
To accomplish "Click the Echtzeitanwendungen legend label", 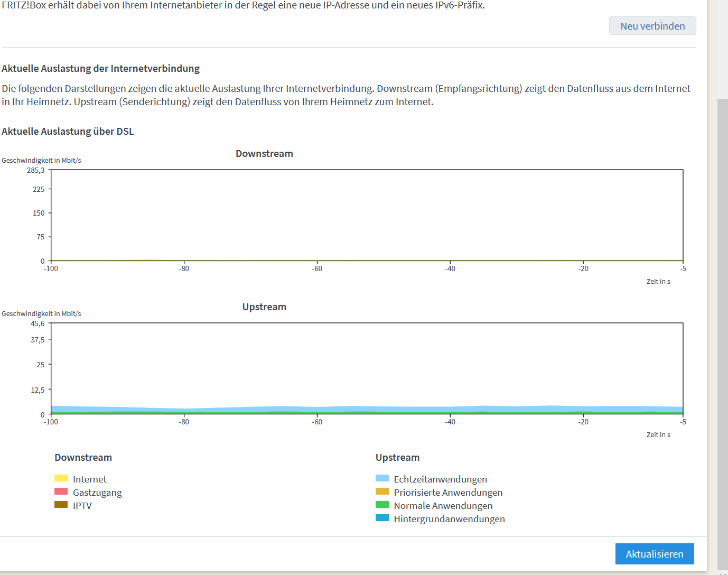I will (x=441, y=479).
